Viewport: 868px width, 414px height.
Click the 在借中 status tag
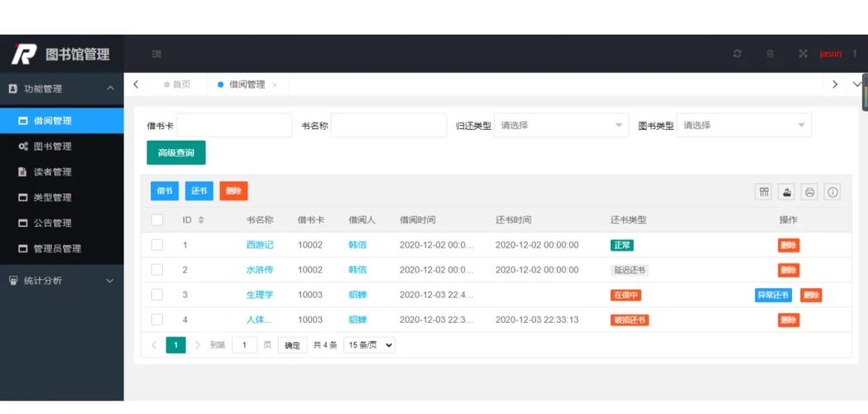pos(626,295)
